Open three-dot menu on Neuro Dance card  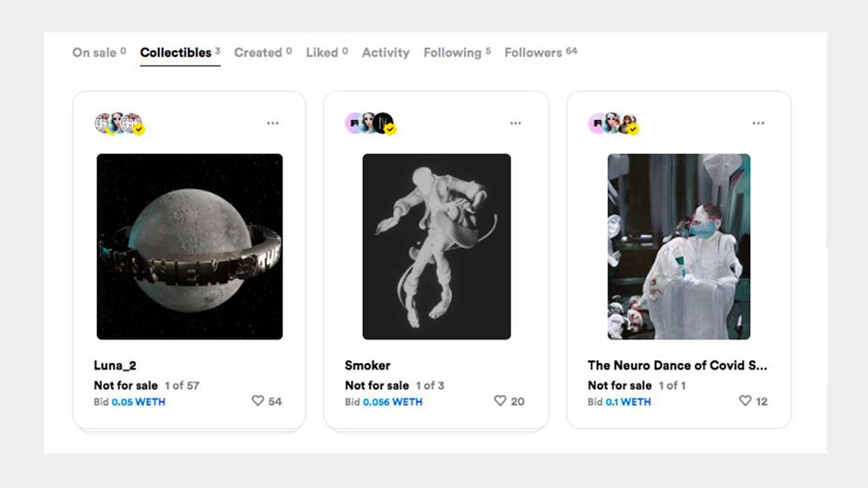tap(758, 123)
